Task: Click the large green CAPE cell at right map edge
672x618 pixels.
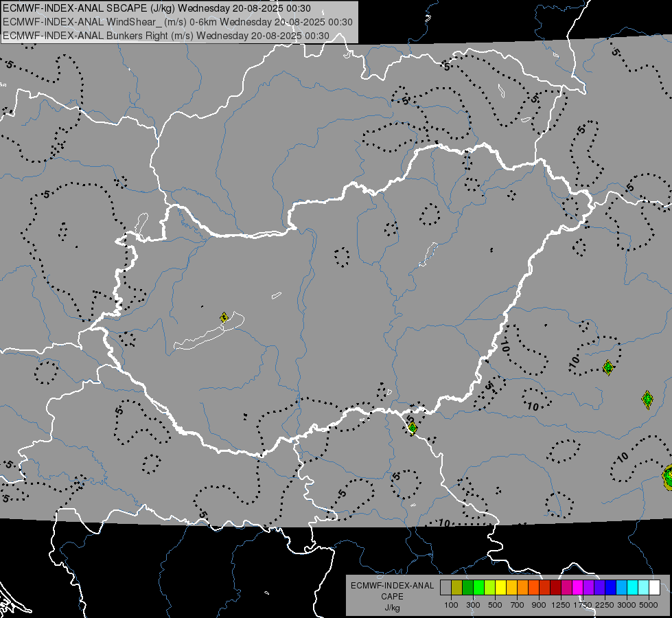Action: pos(667,477)
